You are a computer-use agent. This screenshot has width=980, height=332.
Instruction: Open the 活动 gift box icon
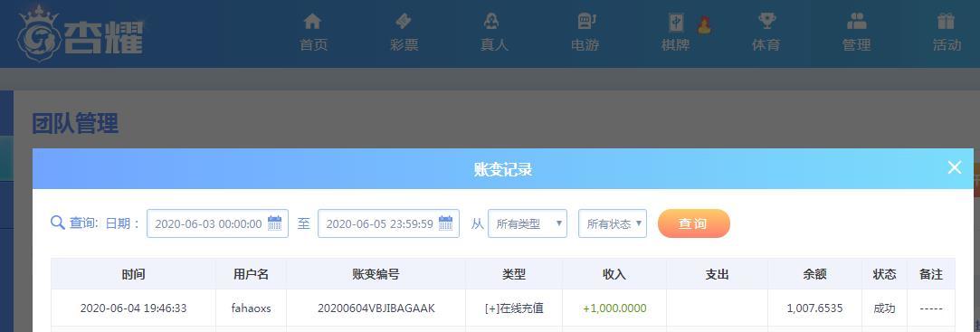tap(947, 21)
